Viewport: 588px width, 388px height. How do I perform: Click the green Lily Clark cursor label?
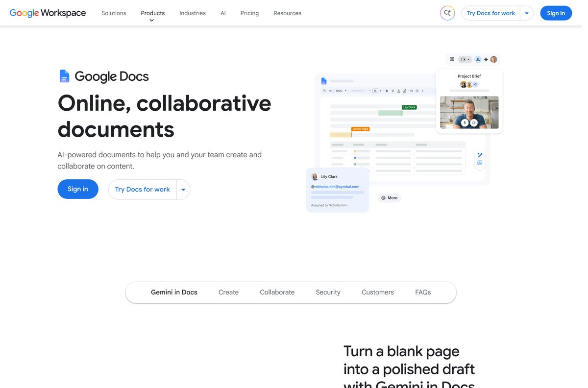point(409,107)
